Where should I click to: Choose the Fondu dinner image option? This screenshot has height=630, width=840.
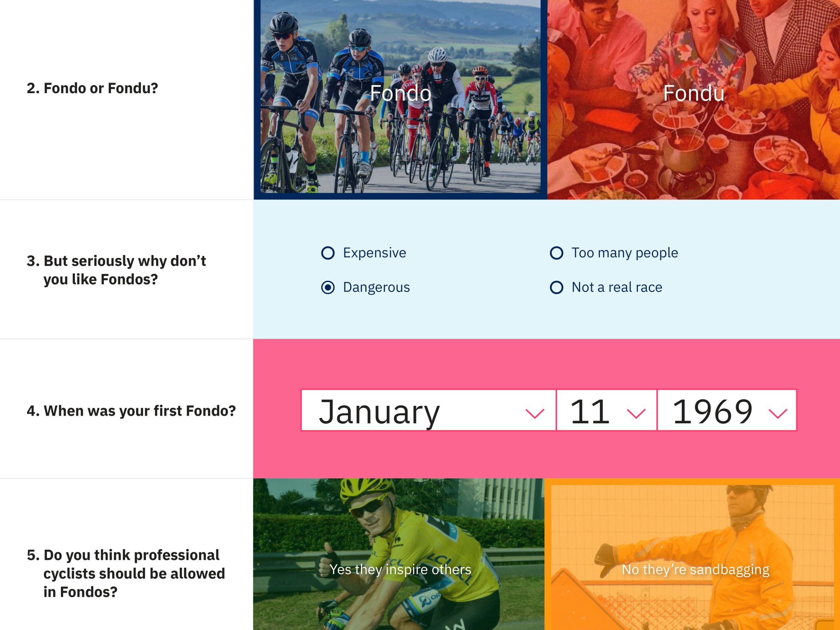coord(693,99)
